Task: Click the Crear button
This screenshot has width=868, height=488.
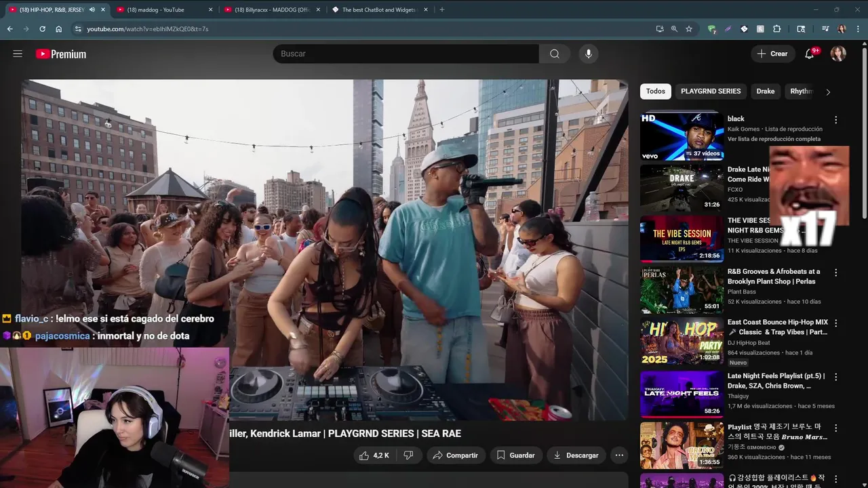Action: click(x=772, y=54)
